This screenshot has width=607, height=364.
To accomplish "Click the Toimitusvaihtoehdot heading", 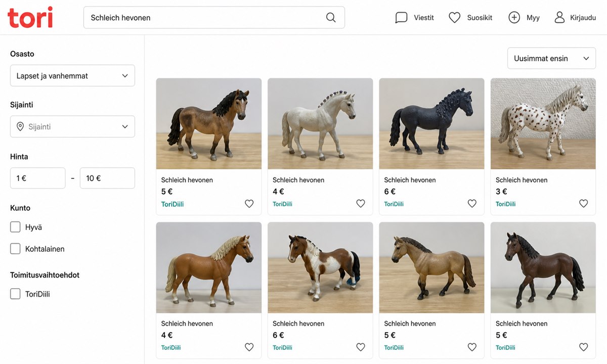I will coord(45,275).
